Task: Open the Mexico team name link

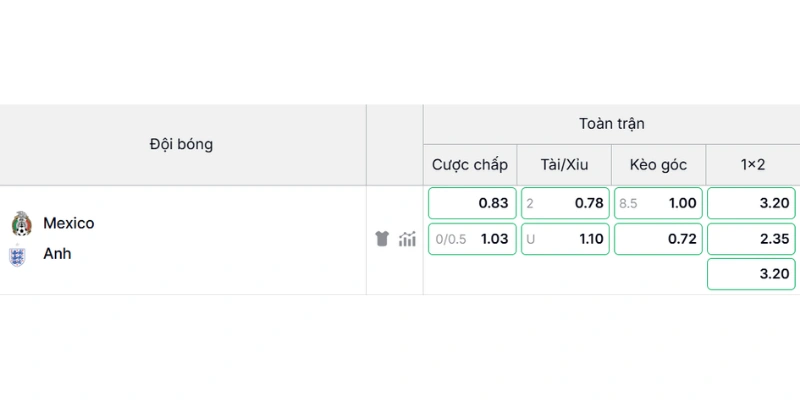Action: 68,223
